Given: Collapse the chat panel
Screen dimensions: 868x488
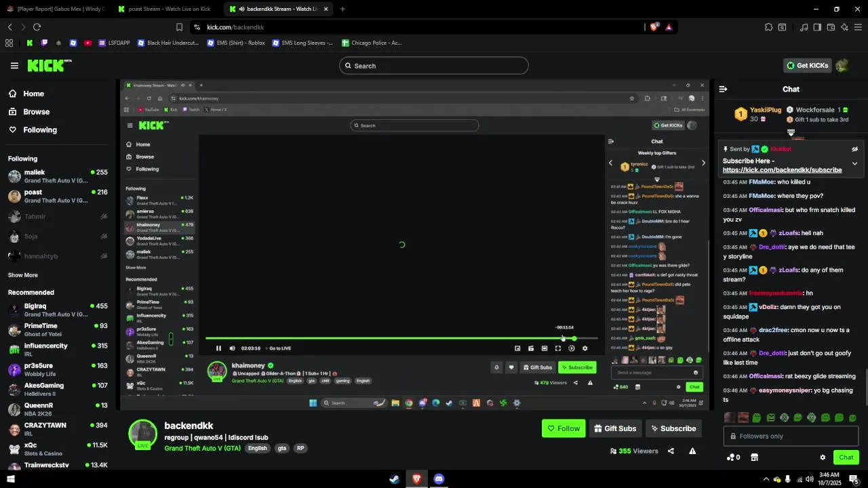Looking at the screenshot, I should (724, 89).
